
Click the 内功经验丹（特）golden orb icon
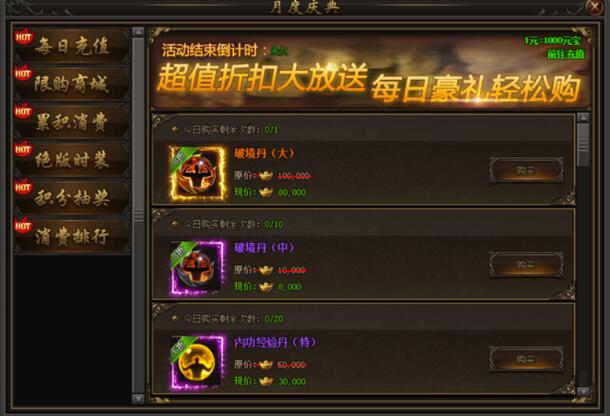(198, 362)
